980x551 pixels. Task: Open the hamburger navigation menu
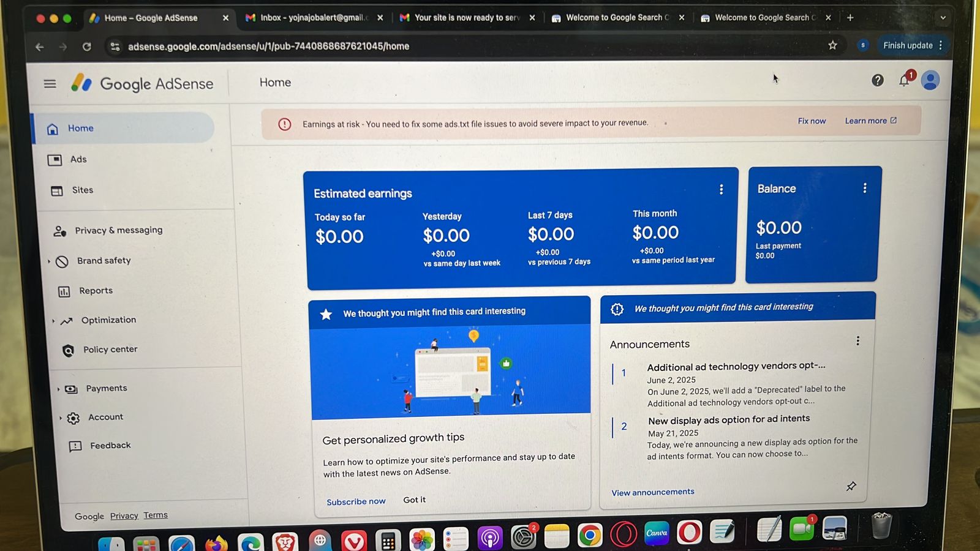pyautogui.click(x=50, y=84)
